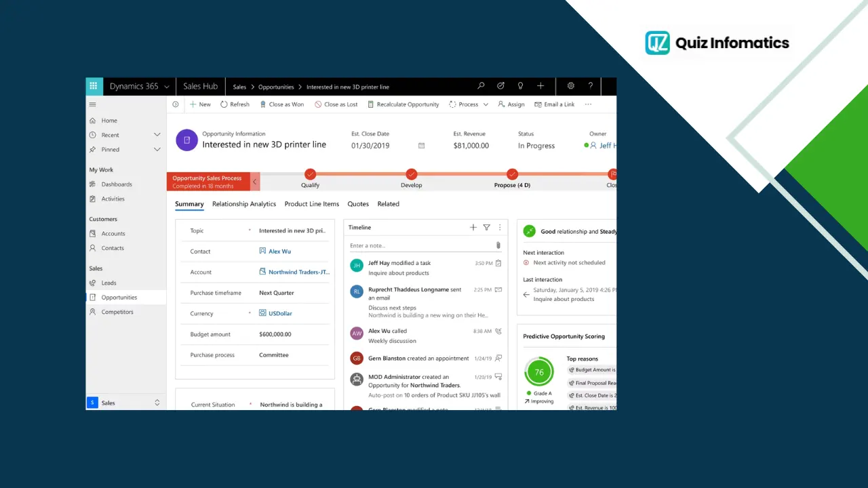Open the Process dropdown arrow

(486, 104)
